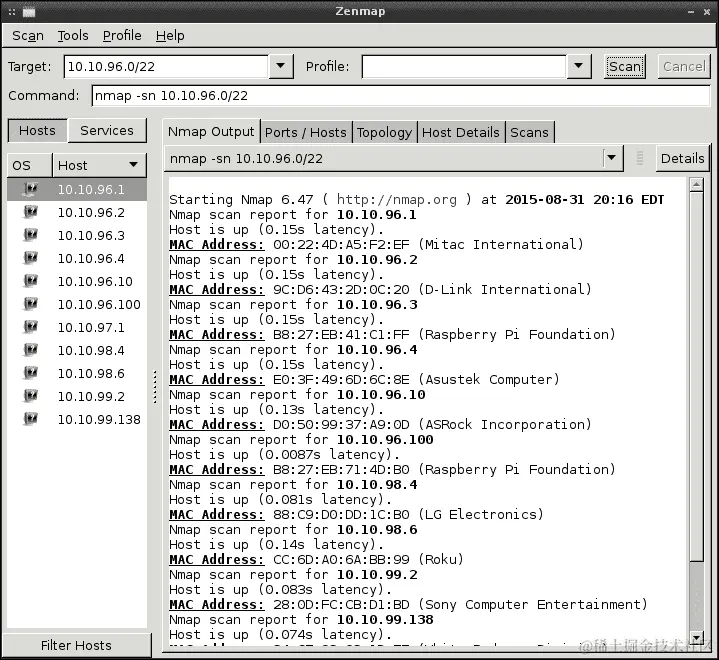The image size is (719, 660).
Task: Click the OS icon for host 10.10.96.3
Action: coord(30,235)
